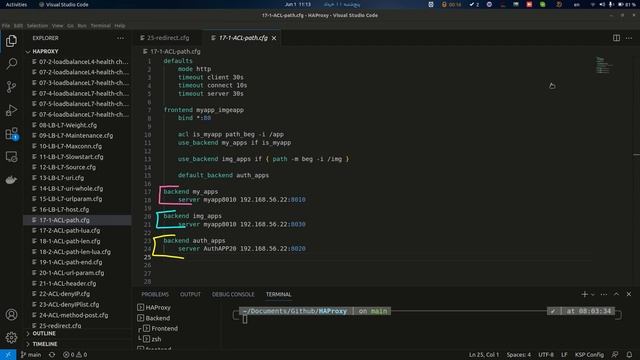This screenshot has width=640, height=360.
Task: Open 17-2-ACL-path-lua.cfg file
Action: click(69, 231)
